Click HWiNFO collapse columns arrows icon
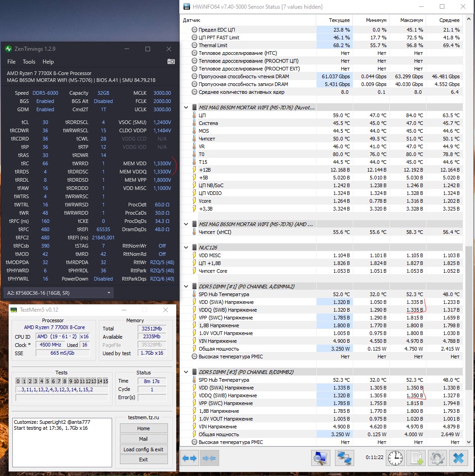475x476 pixels. point(209,458)
